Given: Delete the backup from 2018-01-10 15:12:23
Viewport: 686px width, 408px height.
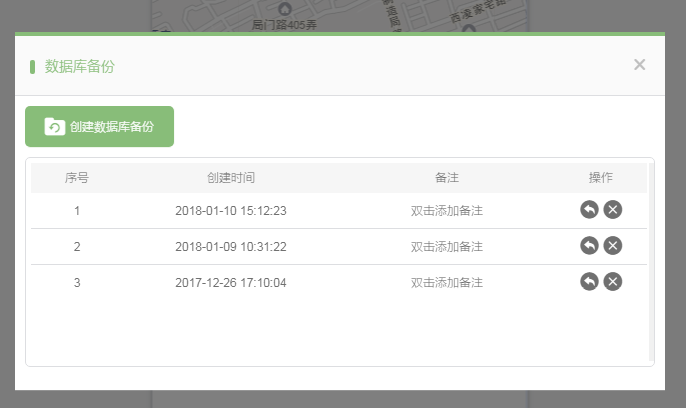Looking at the screenshot, I should point(613,209).
